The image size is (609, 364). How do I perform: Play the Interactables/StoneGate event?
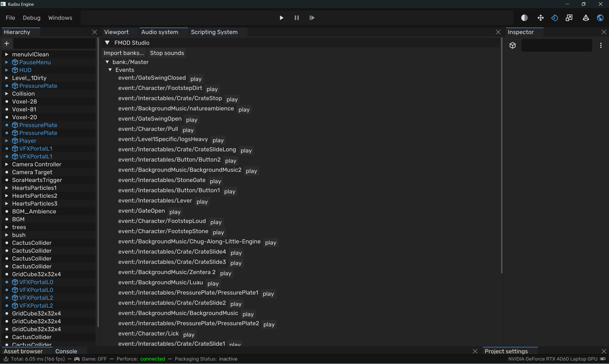pyautogui.click(x=215, y=181)
